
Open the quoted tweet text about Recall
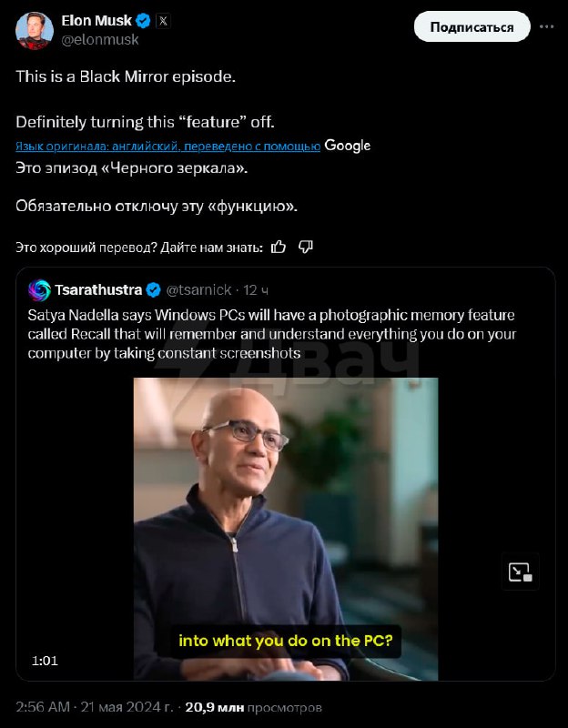[271, 334]
